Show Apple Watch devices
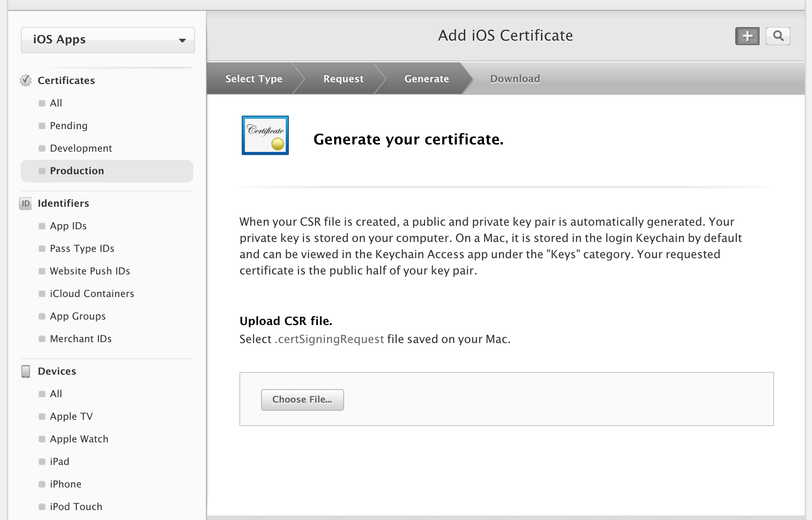The width and height of the screenshot is (812, 520). [79, 439]
